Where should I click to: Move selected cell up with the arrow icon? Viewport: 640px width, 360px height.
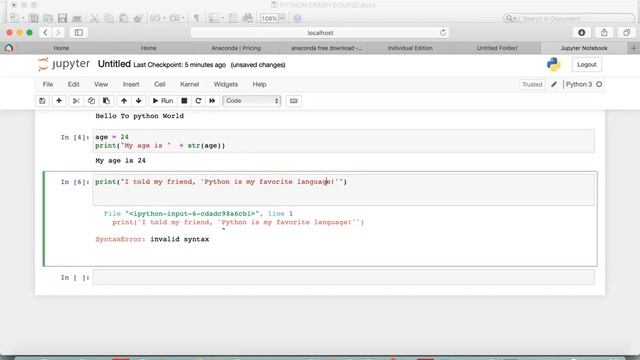pyautogui.click(x=124, y=101)
